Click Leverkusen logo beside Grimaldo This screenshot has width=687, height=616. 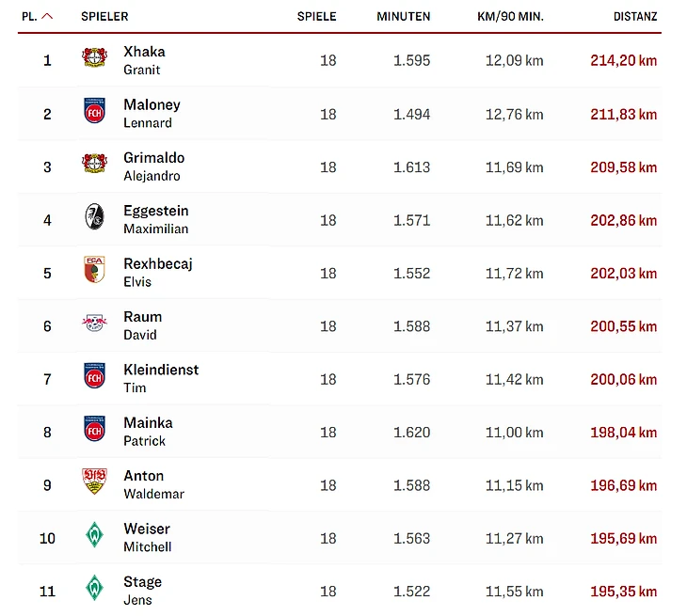[x=94, y=165]
